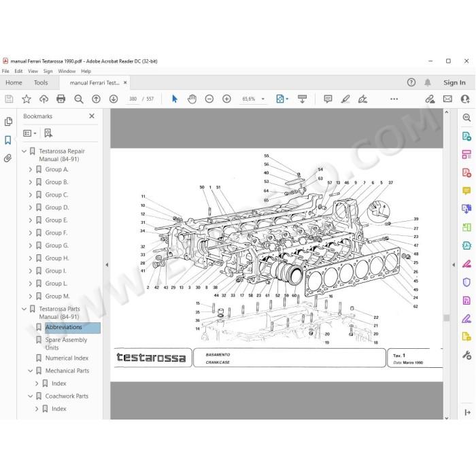Click the cloud upload icon

(44, 99)
